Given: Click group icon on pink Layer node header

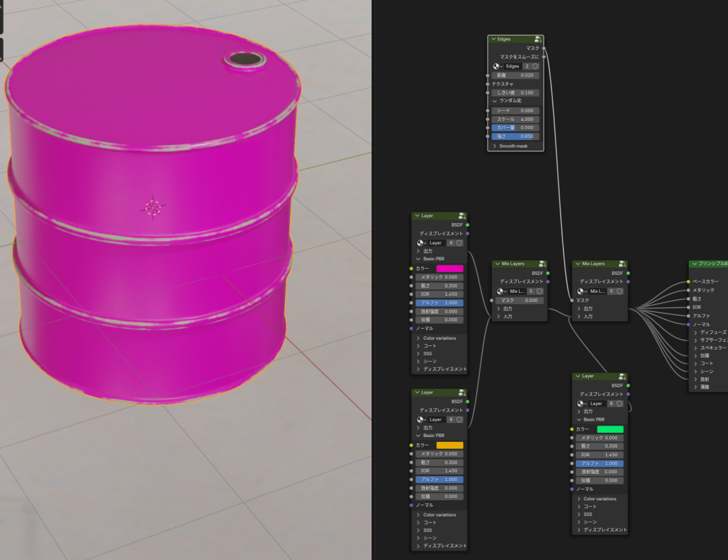Looking at the screenshot, I should 462,215.
